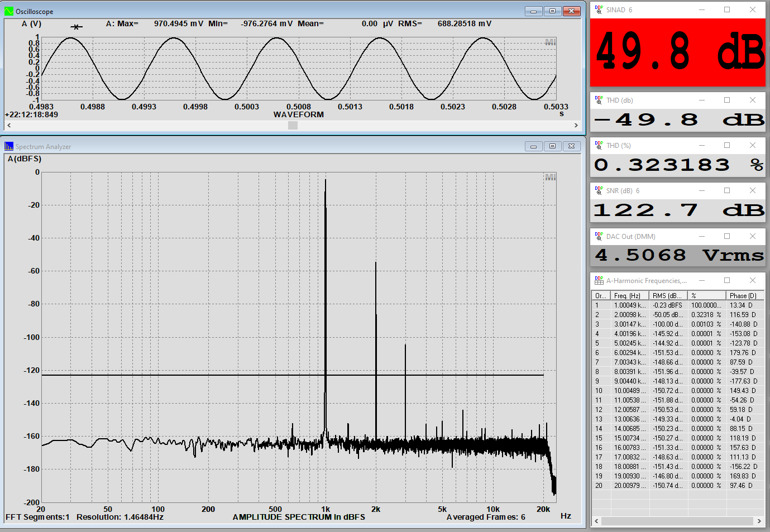Click the SINAD 6 window icon
770x532 pixels.
599,9
